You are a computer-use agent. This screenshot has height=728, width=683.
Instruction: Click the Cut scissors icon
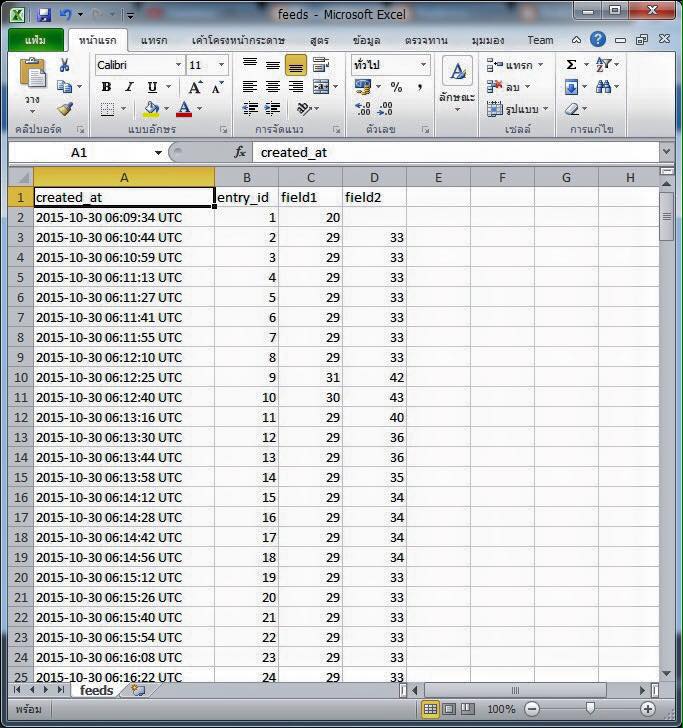(x=65, y=65)
